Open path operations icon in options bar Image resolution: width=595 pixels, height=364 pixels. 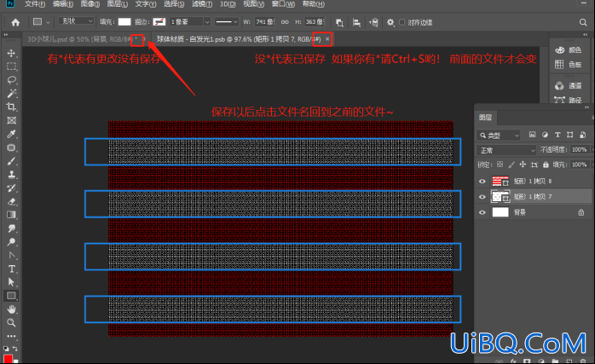pyautogui.click(x=339, y=22)
